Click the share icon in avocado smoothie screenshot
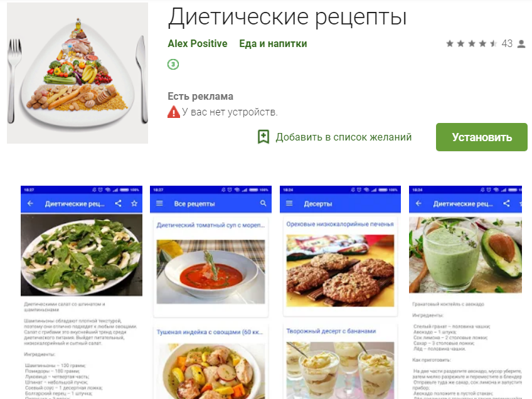532x399 pixels. 506,203
